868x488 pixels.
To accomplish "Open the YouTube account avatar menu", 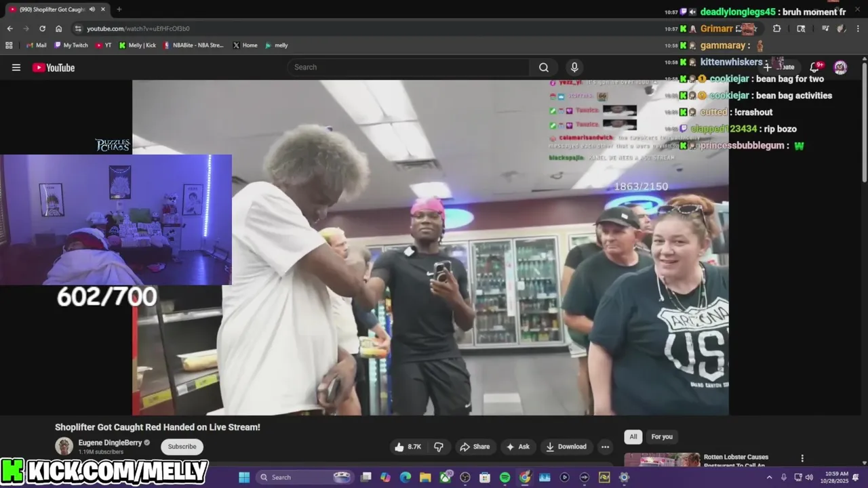I will pyautogui.click(x=840, y=66).
